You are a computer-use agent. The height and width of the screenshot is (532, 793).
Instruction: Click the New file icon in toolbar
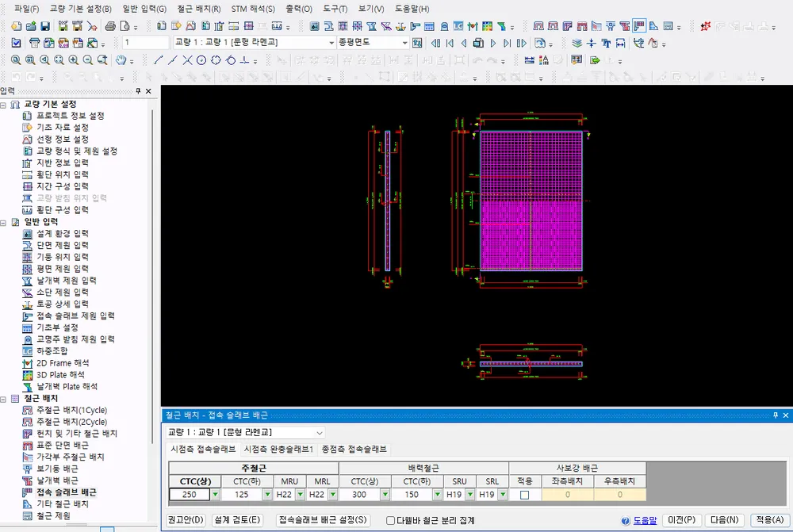point(16,26)
